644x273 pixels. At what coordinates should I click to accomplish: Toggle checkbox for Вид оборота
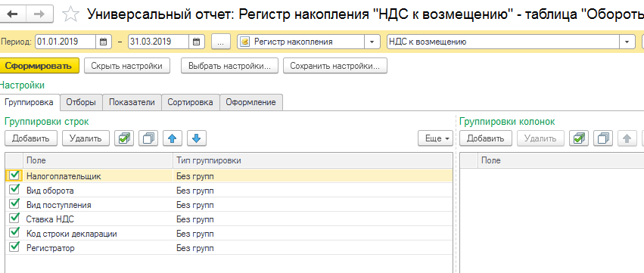[x=14, y=190]
